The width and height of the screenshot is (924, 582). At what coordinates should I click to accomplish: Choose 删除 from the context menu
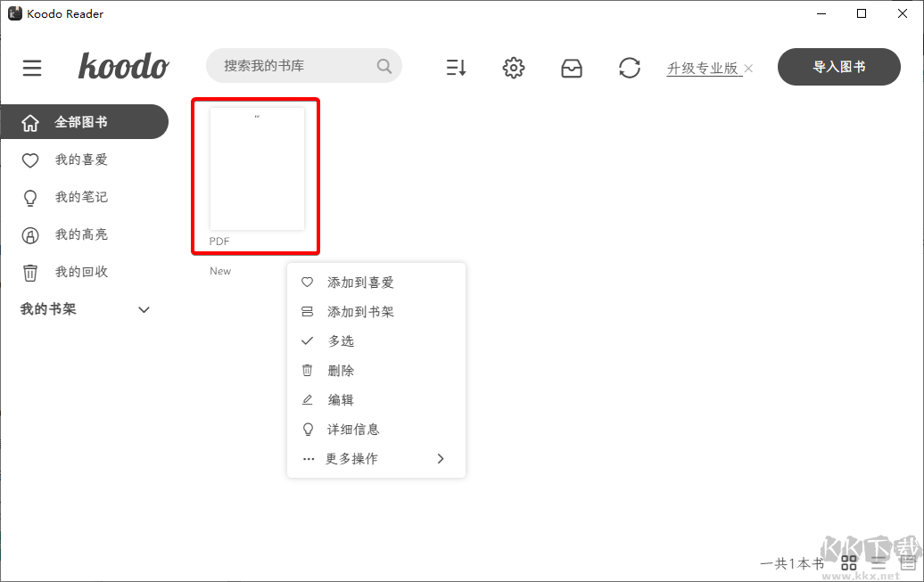(x=341, y=370)
